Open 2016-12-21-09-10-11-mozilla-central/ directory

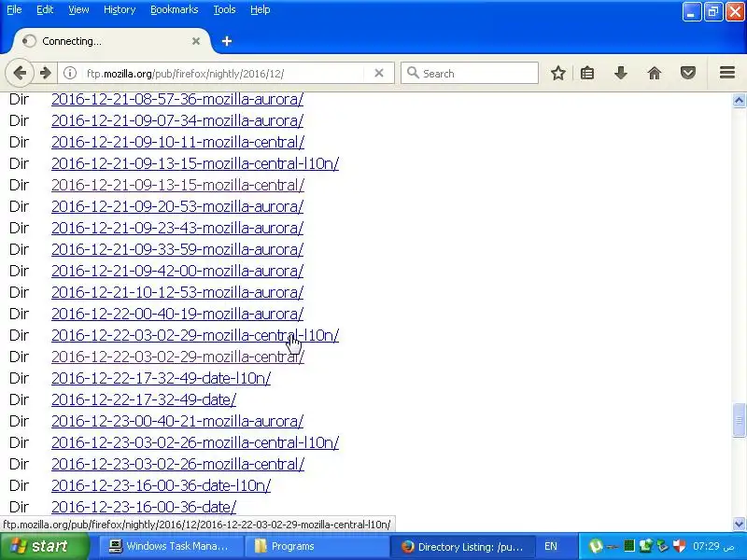[x=177, y=143]
